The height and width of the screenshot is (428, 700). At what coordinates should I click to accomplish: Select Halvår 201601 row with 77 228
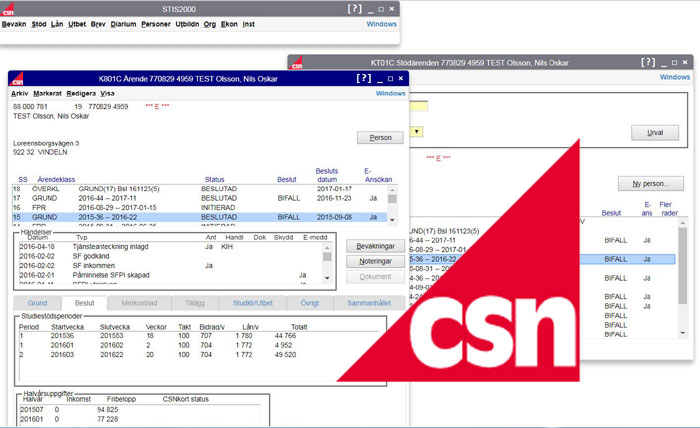click(138, 419)
